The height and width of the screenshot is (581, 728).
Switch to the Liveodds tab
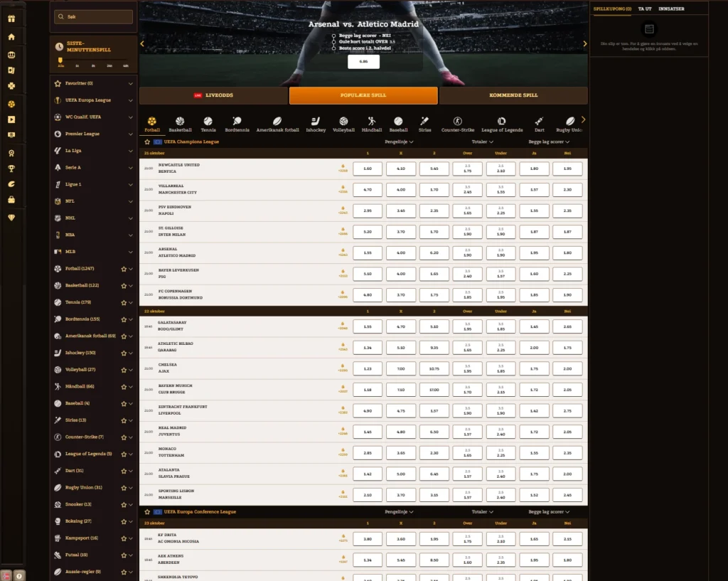point(214,95)
